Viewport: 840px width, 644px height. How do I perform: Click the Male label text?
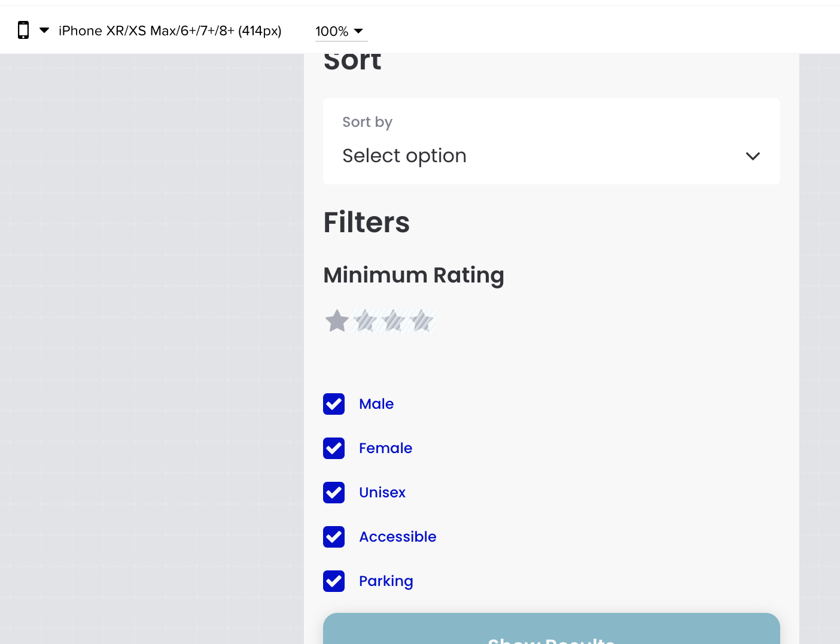tap(376, 404)
